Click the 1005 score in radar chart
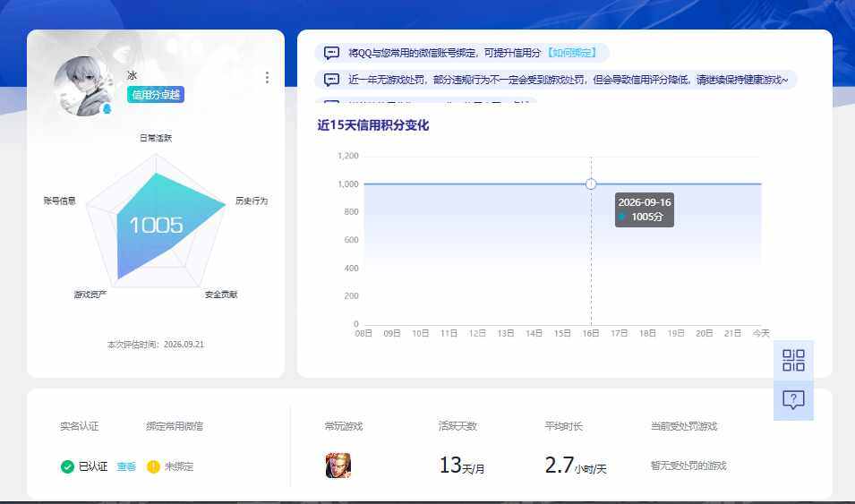855x504 pixels. 157,226
